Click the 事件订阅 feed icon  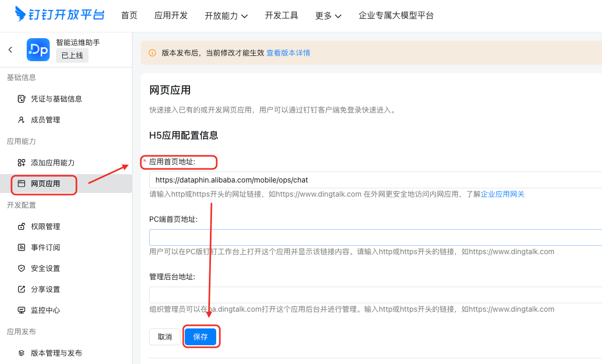coord(21,247)
